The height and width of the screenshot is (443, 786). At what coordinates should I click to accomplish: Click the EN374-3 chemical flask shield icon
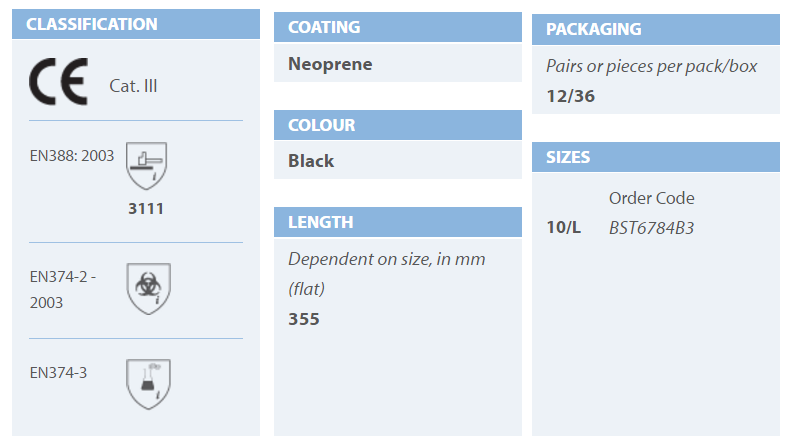pos(148,384)
